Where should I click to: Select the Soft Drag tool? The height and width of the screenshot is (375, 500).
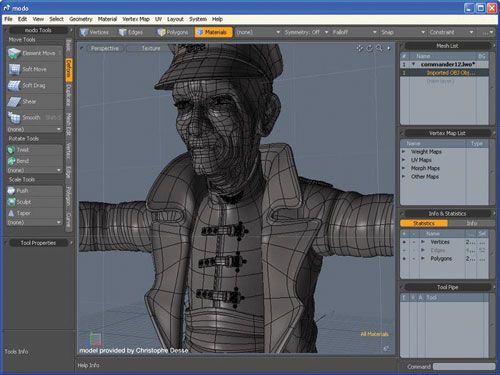pyautogui.click(x=35, y=85)
